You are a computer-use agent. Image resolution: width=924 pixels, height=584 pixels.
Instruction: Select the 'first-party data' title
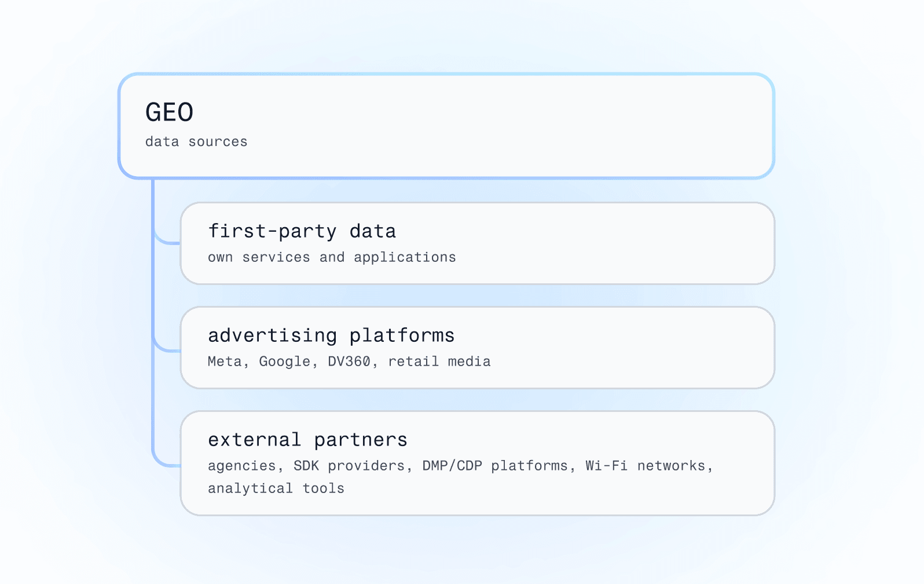[302, 231]
